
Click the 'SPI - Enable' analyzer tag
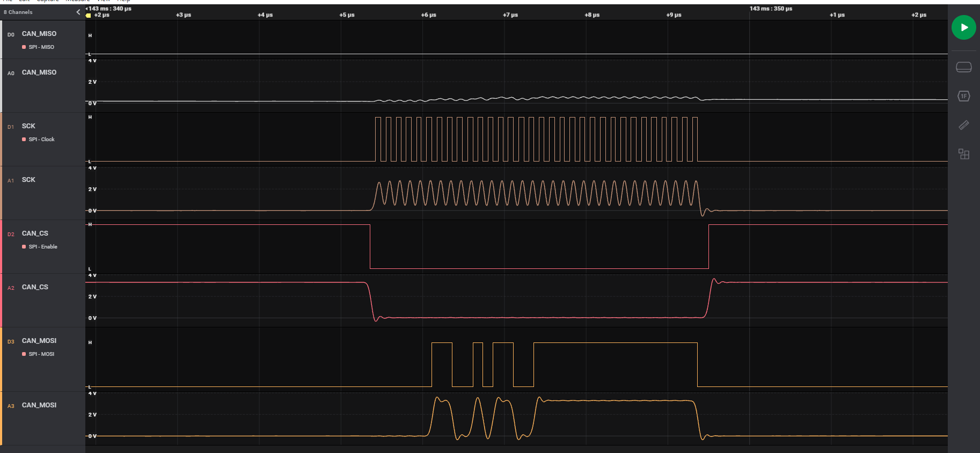point(43,247)
